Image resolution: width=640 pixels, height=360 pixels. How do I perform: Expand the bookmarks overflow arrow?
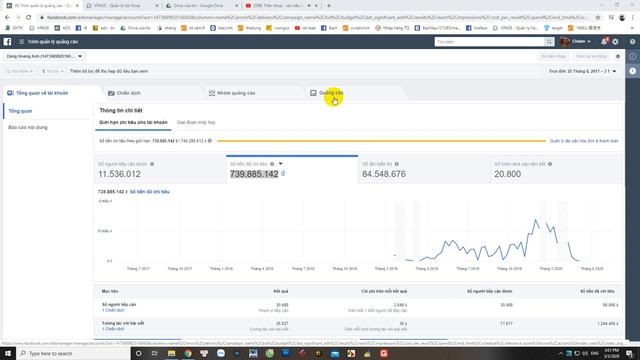pyautogui.click(x=632, y=28)
